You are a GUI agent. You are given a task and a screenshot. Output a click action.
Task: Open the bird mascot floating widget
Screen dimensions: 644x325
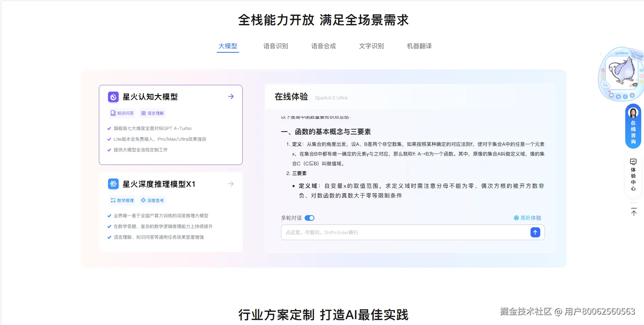(621, 74)
